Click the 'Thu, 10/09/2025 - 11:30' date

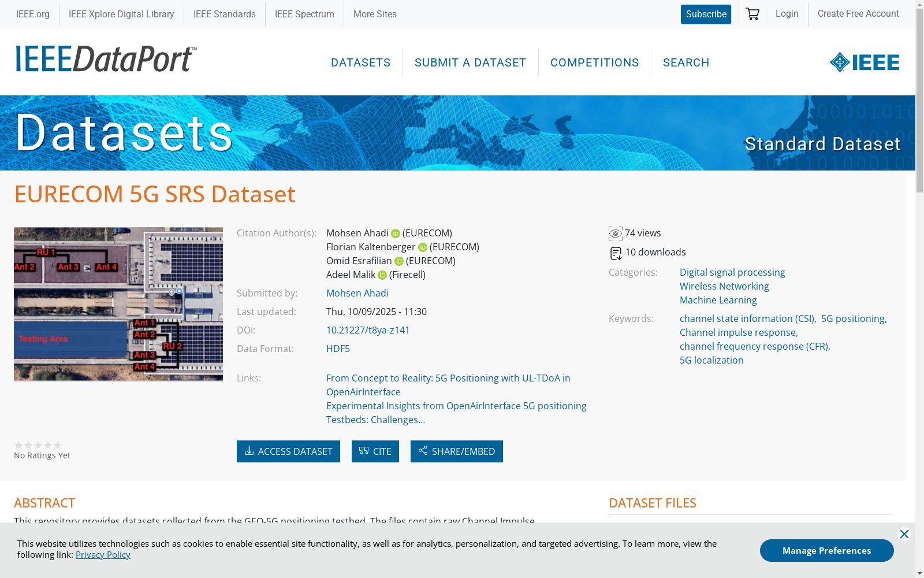pyautogui.click(x=377, y=312)
